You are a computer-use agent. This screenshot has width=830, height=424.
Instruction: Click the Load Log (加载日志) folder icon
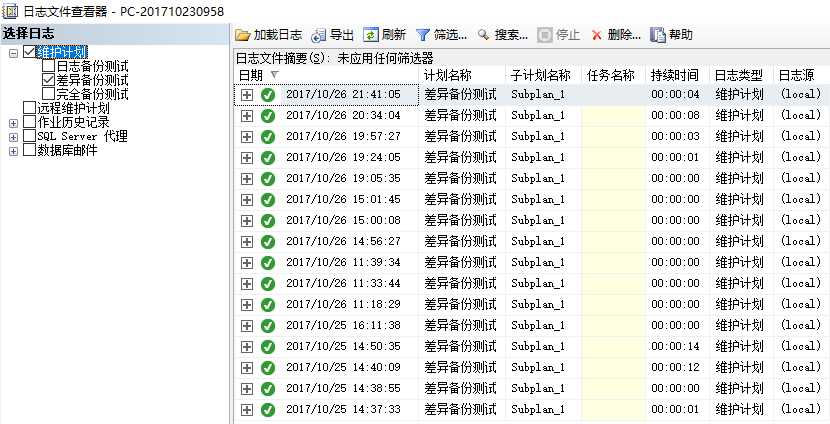tap(242, 35)
